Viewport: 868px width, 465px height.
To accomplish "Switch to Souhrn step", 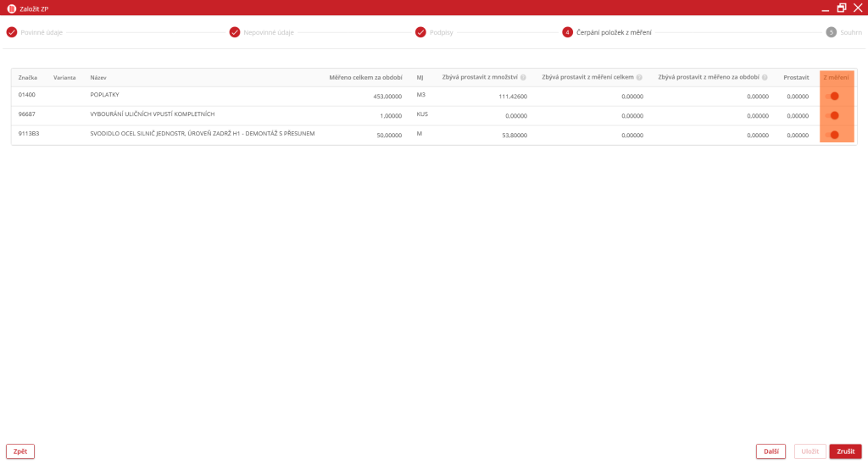I will [850, 32].
